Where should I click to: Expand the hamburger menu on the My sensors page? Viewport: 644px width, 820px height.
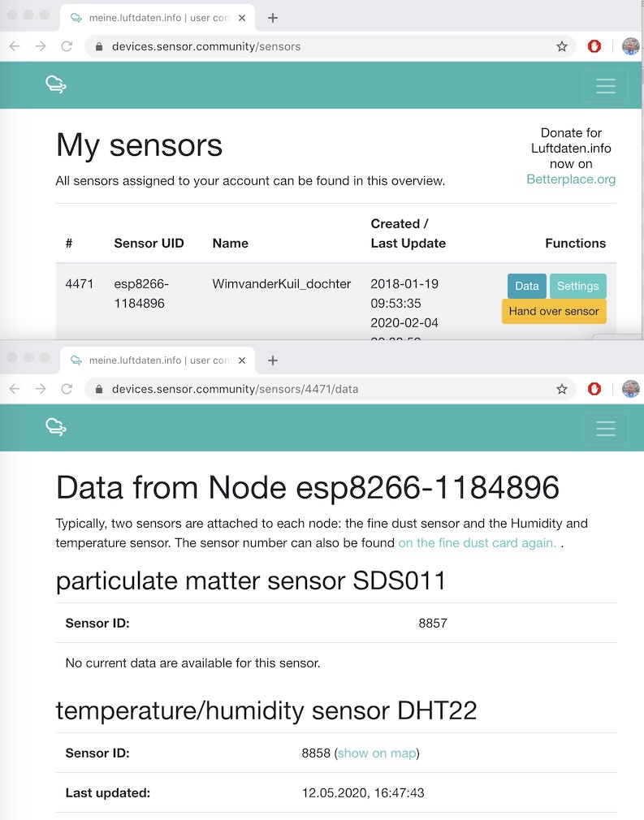605,86
